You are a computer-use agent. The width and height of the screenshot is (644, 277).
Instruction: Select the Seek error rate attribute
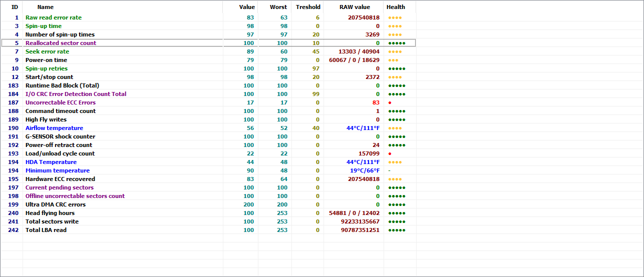[208, 51]
